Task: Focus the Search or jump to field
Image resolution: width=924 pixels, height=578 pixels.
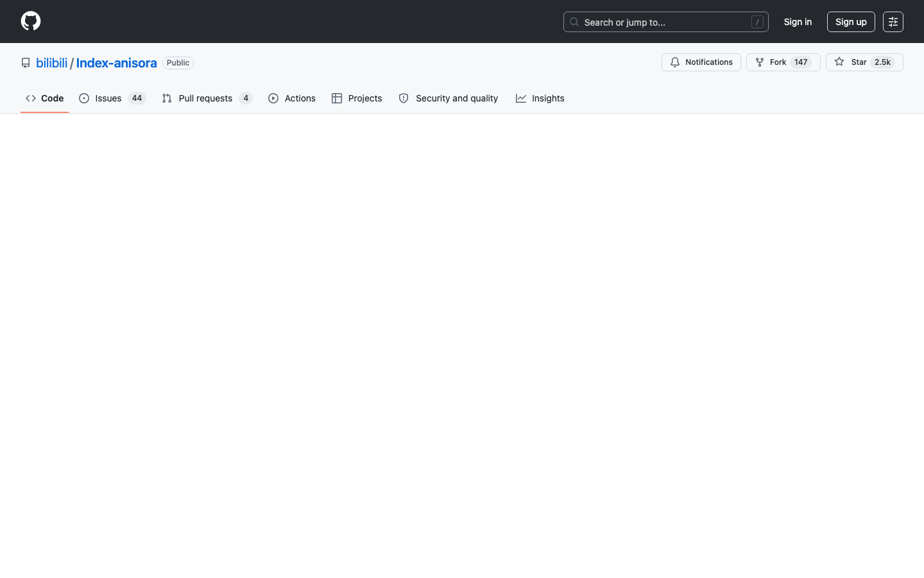Action: tap(666, 22)
